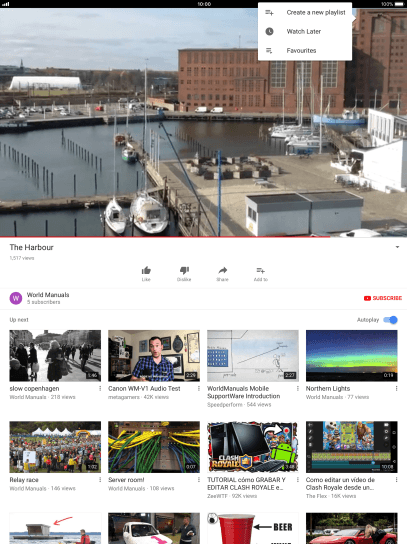Tap the Dislike thumbs-down icon
407x544 pixels.
coord(184,270)
